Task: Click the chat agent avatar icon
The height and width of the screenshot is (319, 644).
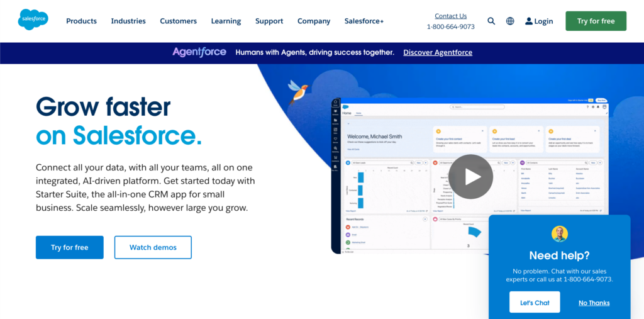Action: click(x=559, y=234)
